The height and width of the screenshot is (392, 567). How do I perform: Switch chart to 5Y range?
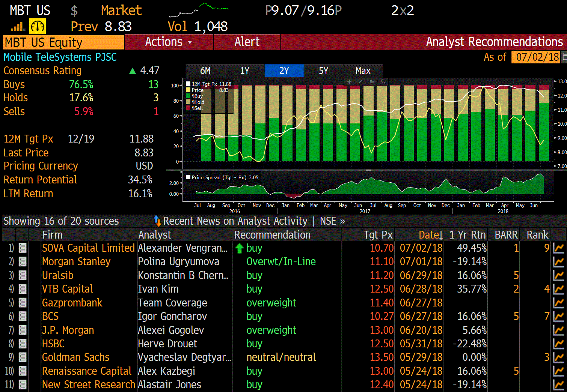pyautogui.click(x=324, y=71)
